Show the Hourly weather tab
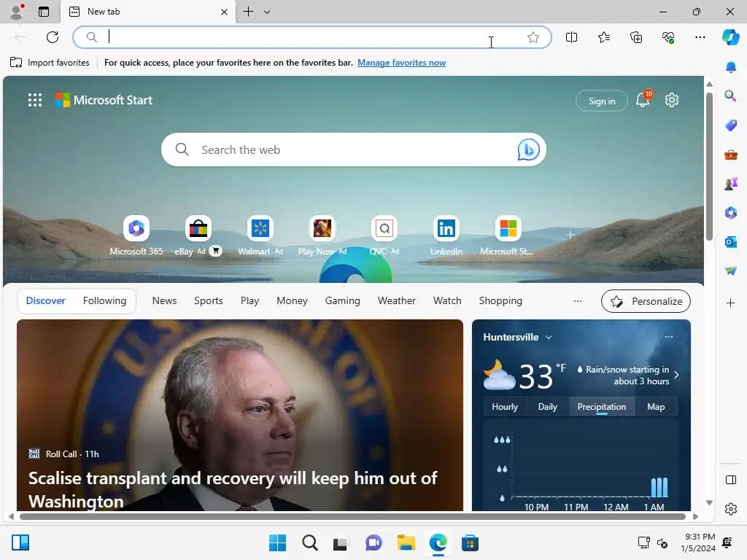Screen dimensions: 747x560 (505, 407)
